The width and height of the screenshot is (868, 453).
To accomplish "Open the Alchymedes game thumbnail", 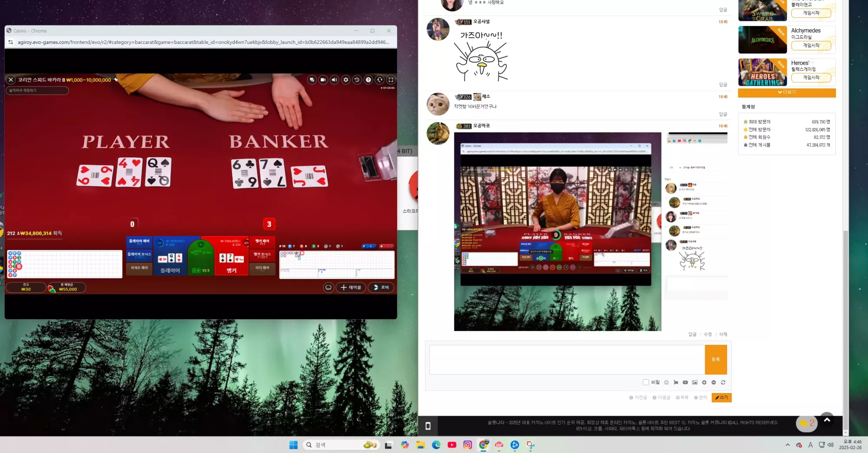I will coord(762,40).
